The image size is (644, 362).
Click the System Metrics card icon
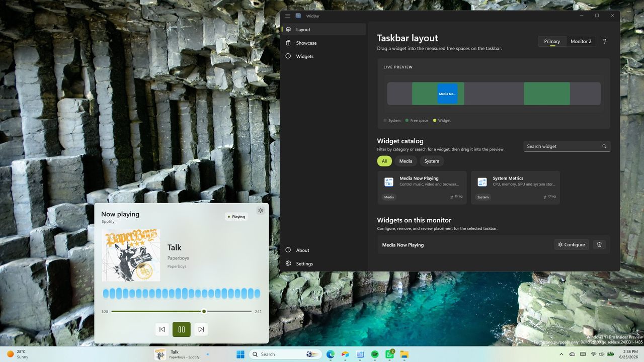tap(482, 182)
